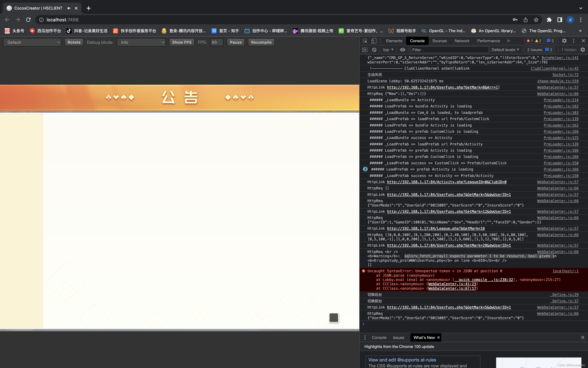Click the Rotate button
Viewport: 588px width, 368px height.
coord(74,42)
